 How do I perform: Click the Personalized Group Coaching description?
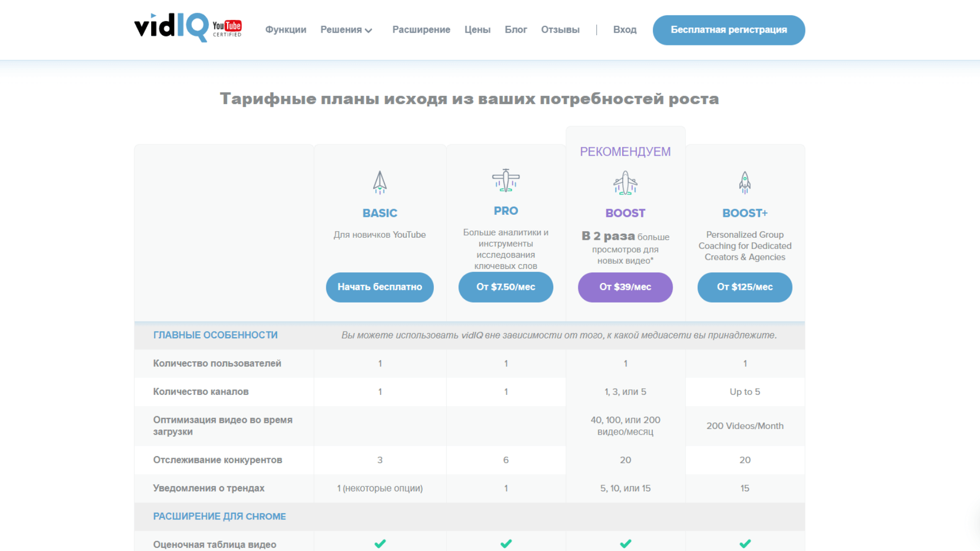coord(745,246)
